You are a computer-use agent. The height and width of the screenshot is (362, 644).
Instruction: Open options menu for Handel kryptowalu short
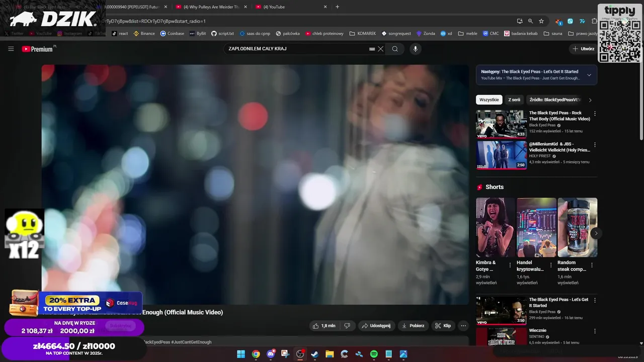point(550,265)
